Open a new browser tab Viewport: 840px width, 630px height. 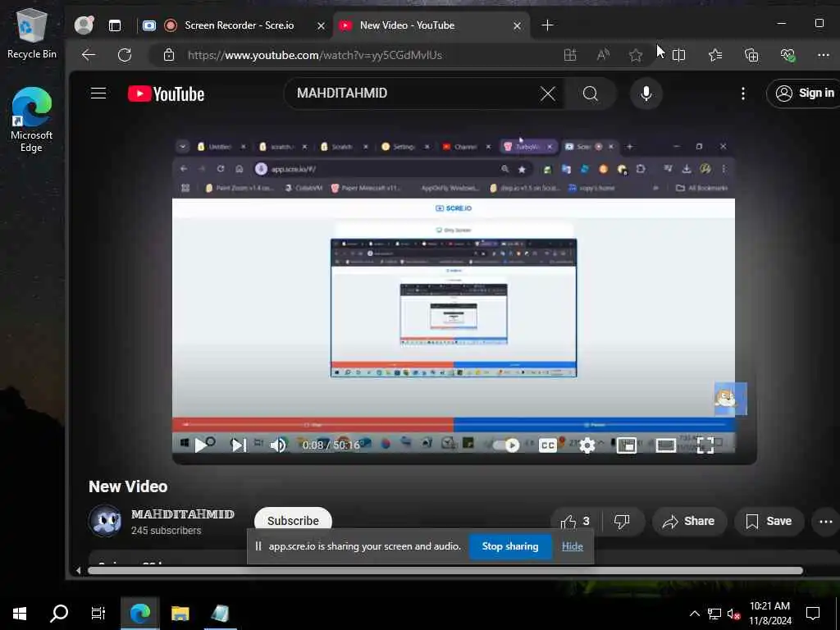click(x=547, y=25)
